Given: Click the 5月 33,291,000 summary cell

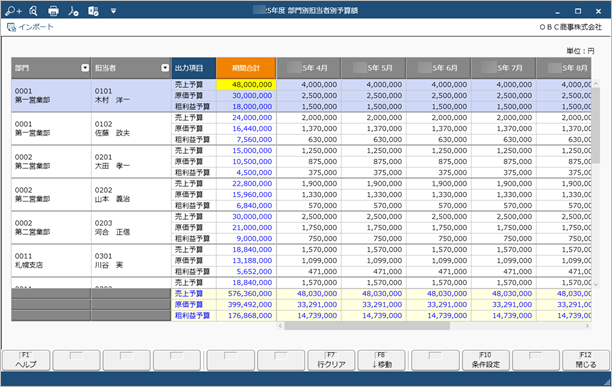Looking at the screenshot, I should tap(374, 305).
